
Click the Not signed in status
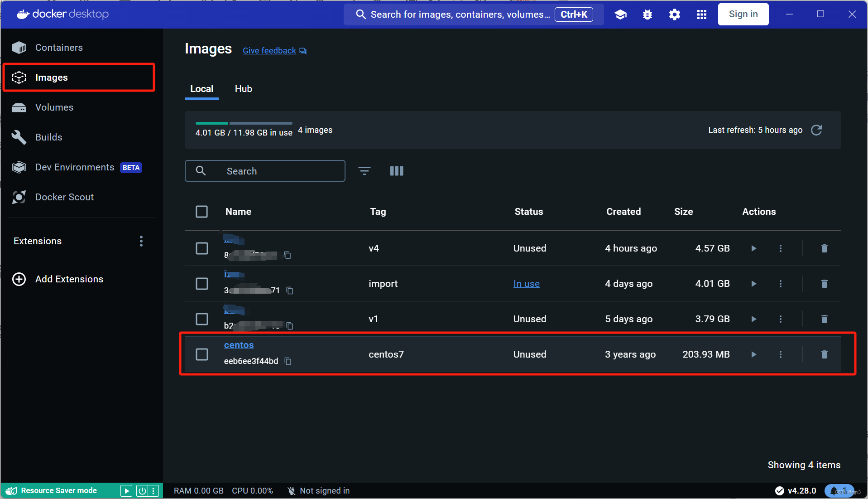click(x=319, y=491)
